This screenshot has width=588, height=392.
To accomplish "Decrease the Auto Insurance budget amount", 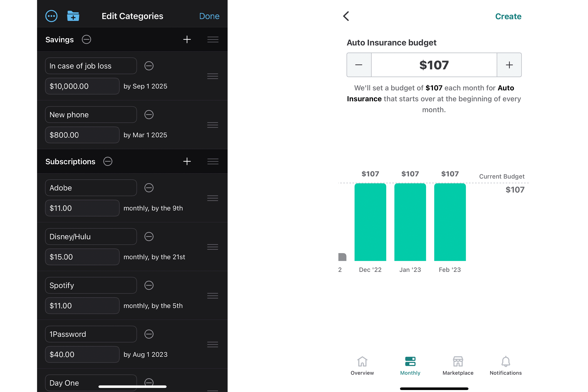I will pos(359,65).
